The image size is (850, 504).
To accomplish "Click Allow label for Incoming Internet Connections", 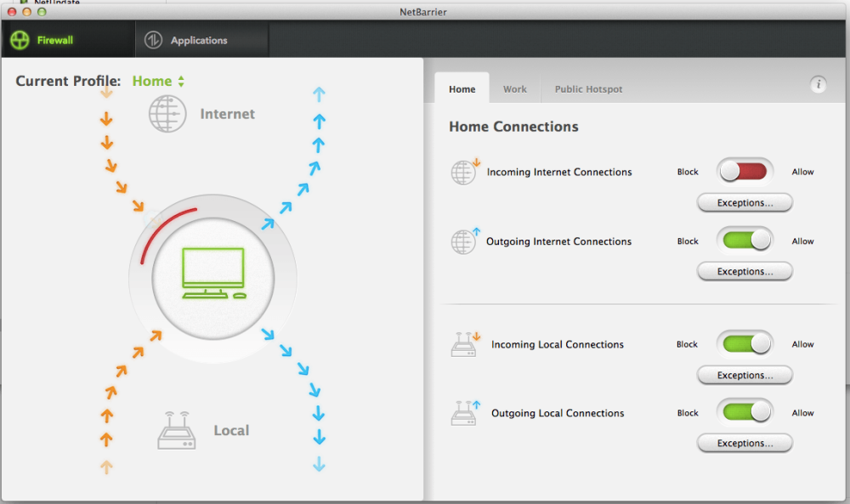I will coord(802,172).
